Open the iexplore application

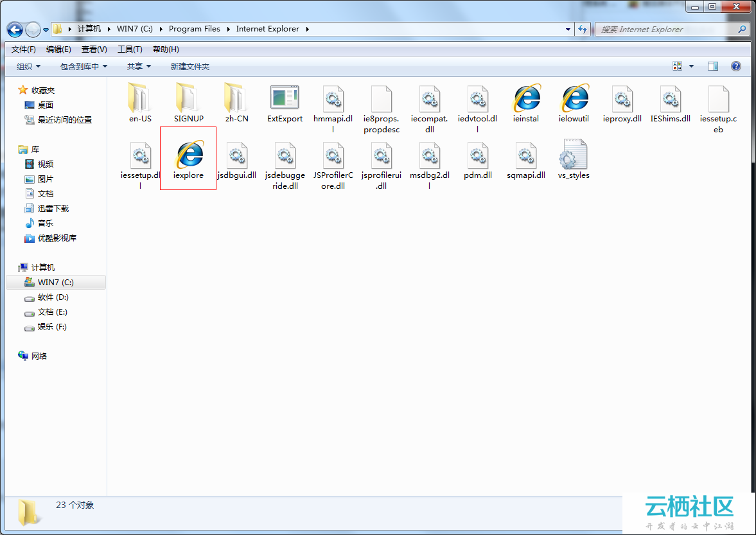[x=188, y=156]
